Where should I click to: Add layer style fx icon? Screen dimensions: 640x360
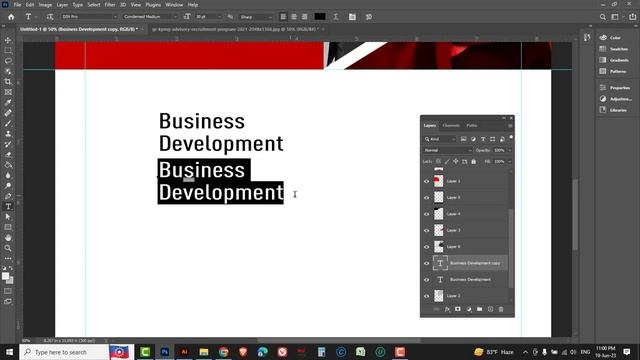447,309
